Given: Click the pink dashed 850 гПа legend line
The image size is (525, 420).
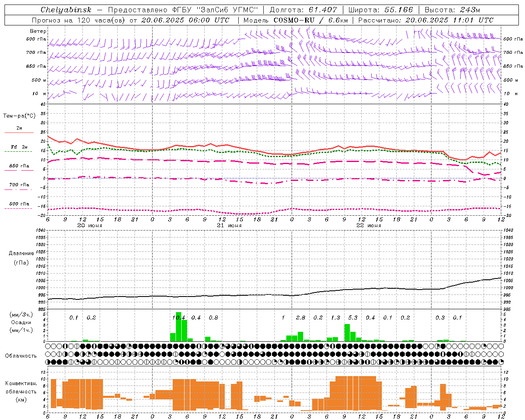Looking at the screenshot, I should (x=18, y=170).
